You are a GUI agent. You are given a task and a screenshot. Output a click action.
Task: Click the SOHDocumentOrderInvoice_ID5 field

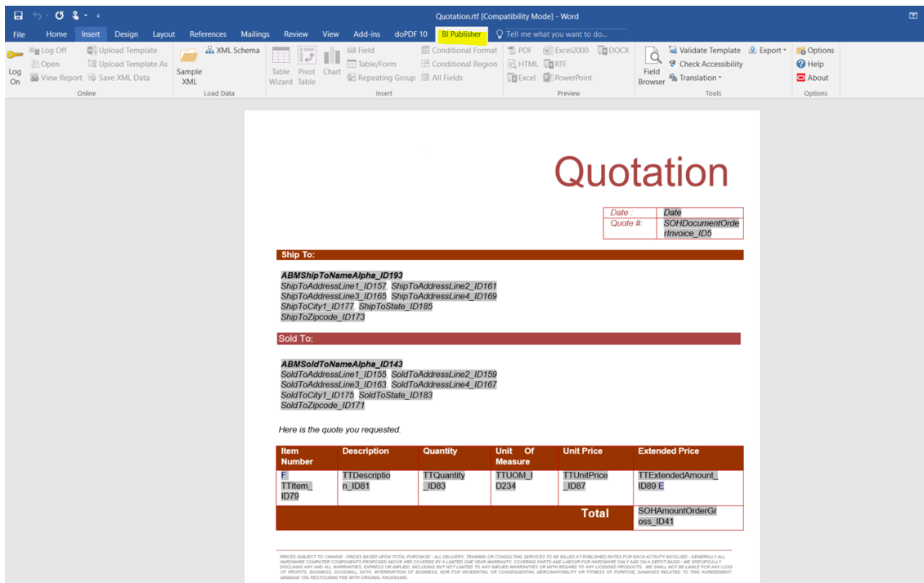(x=702, y=228)
